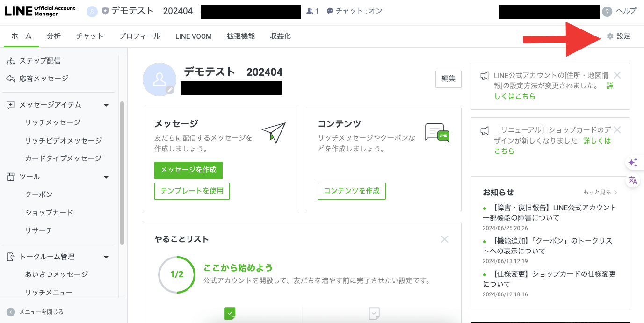Click the contents chat bubble LINE icon
Image resolution: width=644 pixels, height=323 pixels.
(x=437, y=133)
